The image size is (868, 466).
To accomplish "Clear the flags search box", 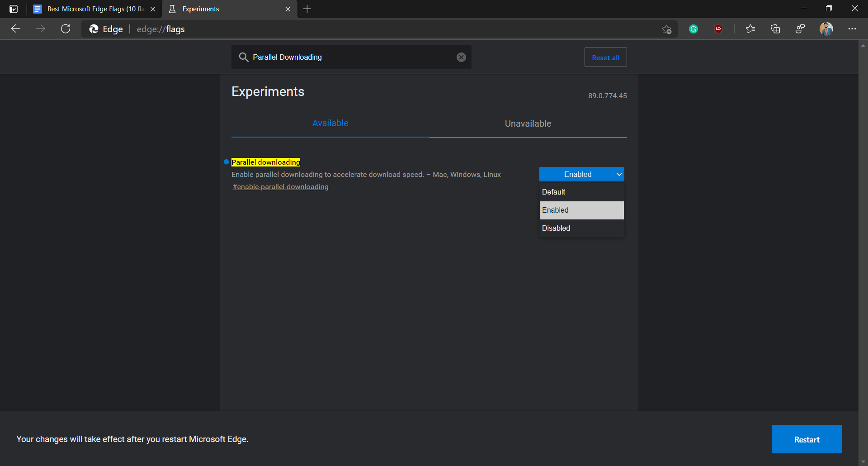I will click(x=461, y=57).
